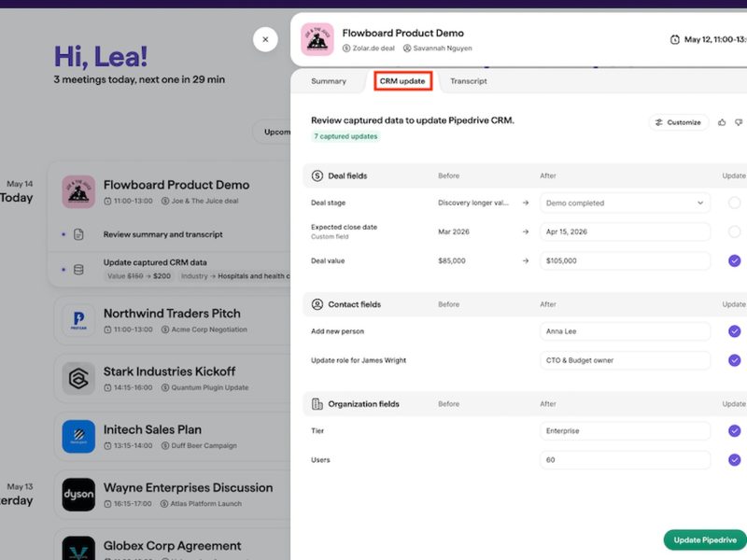This screenshot has height=560, width=747.
Task: Click the Contact fields person icon
Action: (x=317, y=304)
